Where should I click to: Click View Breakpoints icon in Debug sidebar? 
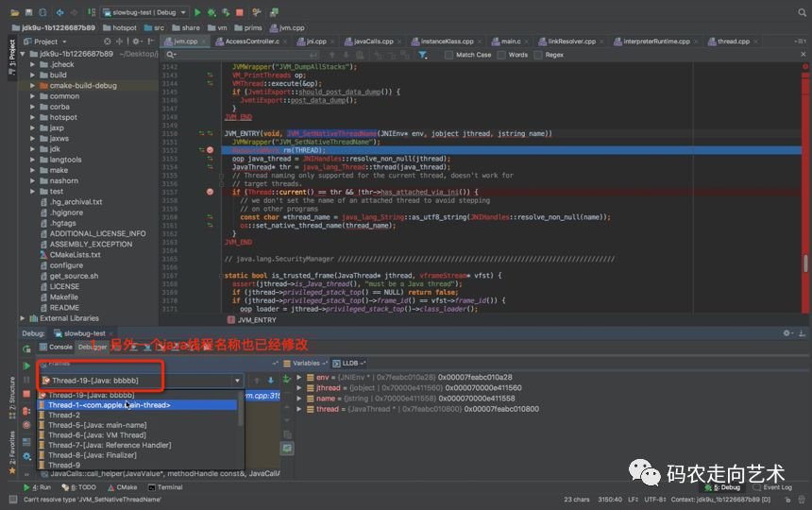pyautogui.click(x=26, y=411)
